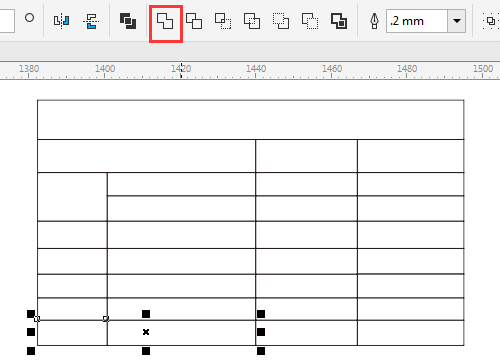This screenshot has height=364, width=500.
Task: Click the ruler mark labeled 1500
Action: click(483, 69)
